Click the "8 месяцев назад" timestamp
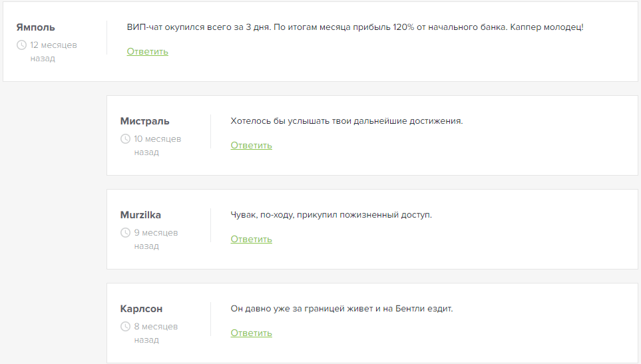The height and width of the screenshot is (364, 641). (x=156, y=333)
